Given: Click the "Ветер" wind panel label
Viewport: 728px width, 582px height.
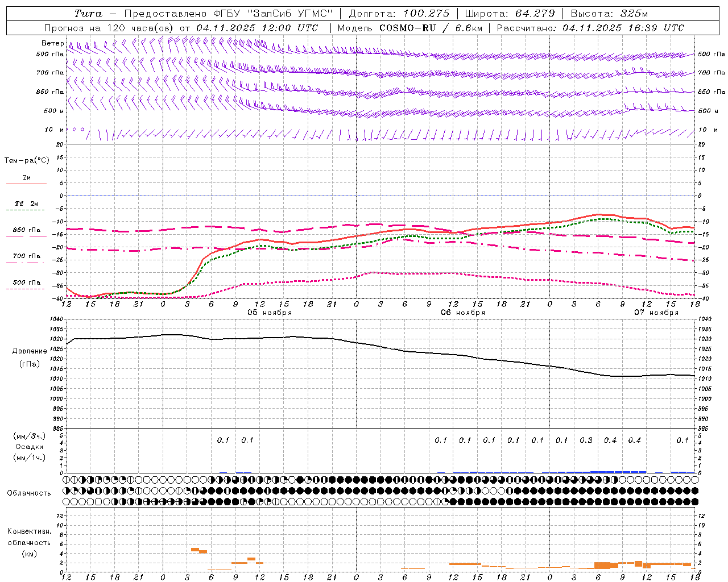Looking at the screenshot, I should click(x=52, y=43).
